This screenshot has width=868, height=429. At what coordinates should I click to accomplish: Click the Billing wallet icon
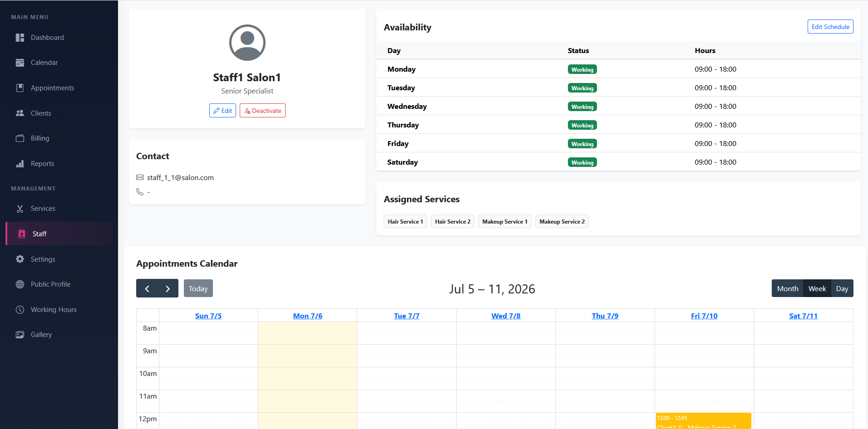20,138
